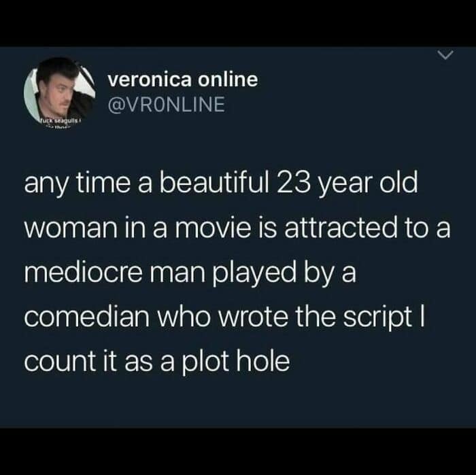476x475 pixels.
Task: Click the word "woman" in the tweet
Action: [71, 229]
